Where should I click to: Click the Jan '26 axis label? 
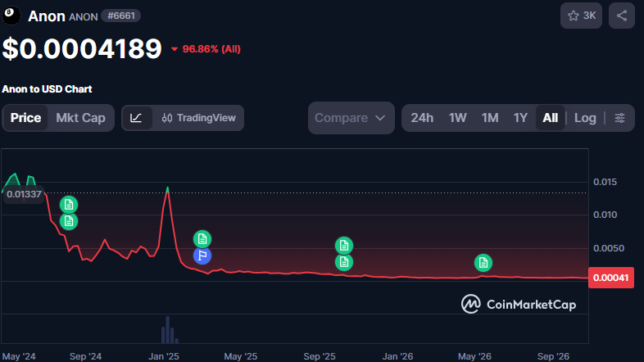tap(397, 356)
